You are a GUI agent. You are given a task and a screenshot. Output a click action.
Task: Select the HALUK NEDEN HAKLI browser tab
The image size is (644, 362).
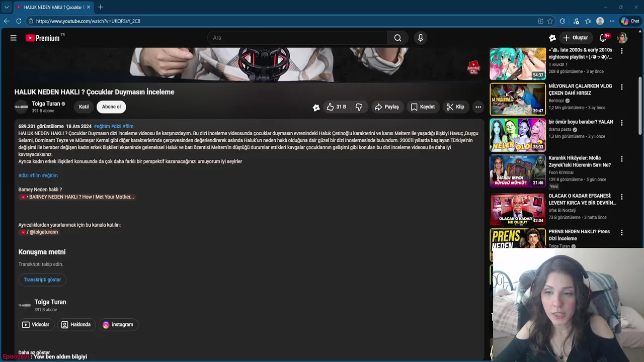[53, 8]
